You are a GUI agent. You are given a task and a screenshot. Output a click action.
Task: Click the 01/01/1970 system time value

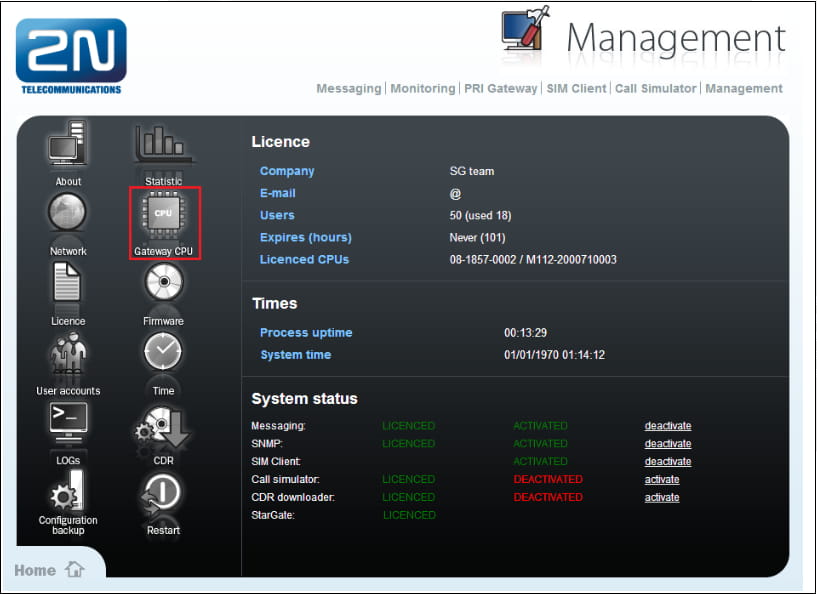pos(554,355)
